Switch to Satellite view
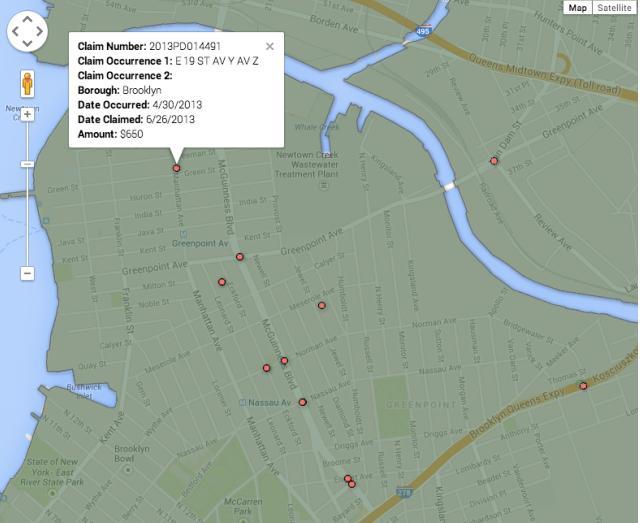This screenshot has width=640, height=523. 614,8
